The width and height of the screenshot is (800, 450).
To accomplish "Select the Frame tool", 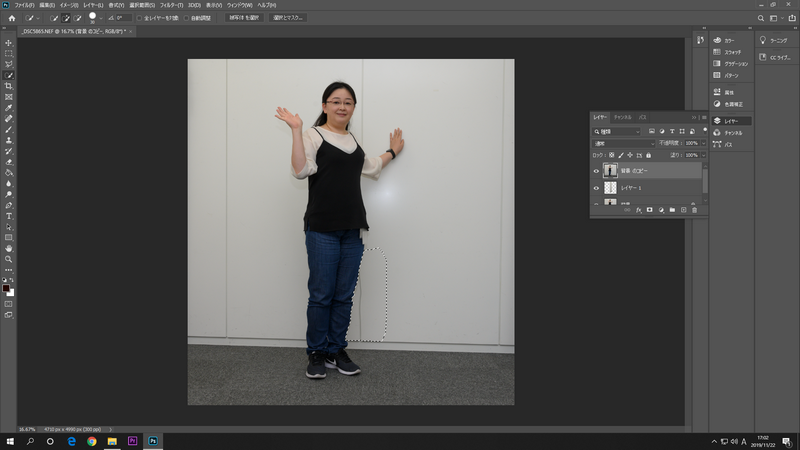I will [9, 97].
